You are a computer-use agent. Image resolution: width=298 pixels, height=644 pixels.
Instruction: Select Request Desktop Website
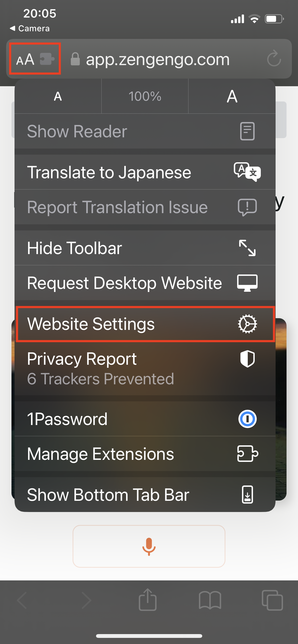(x=145, y=283)
